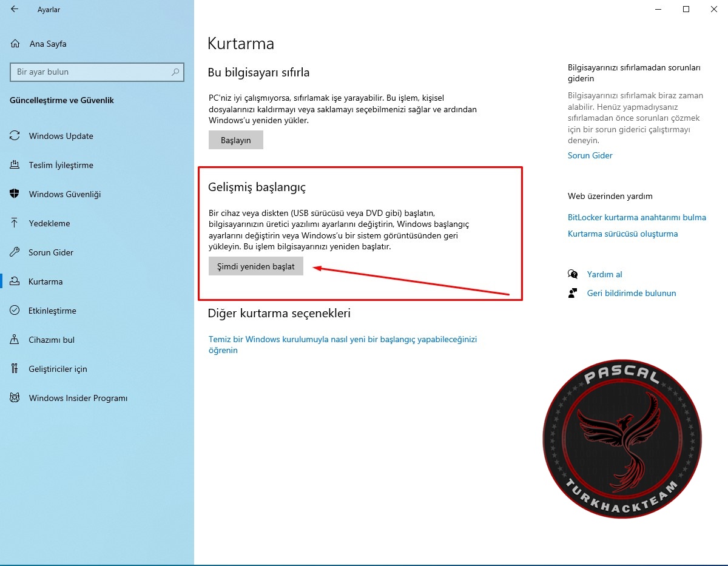Open the Geliştiriciler için sidebar icon
Screen dimensions: 728x566
point(15,369)
